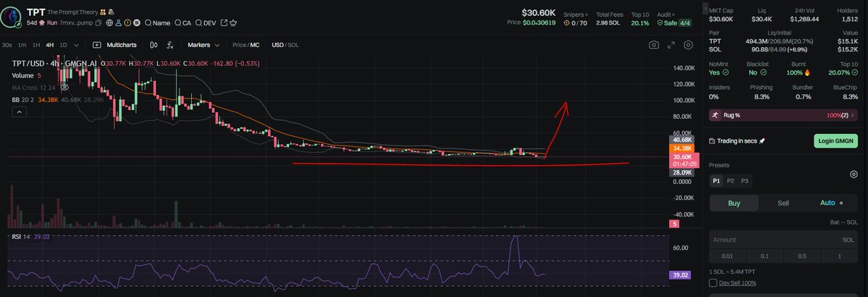Select preset P1
Image resolution: width=868 pixels, height=297 pixels.
(716, 180)
